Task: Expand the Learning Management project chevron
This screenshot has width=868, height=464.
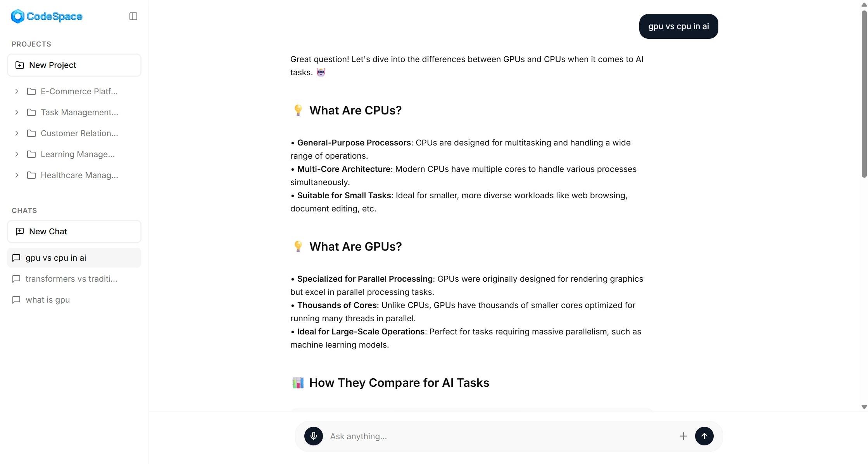Action: click(17, 154)
